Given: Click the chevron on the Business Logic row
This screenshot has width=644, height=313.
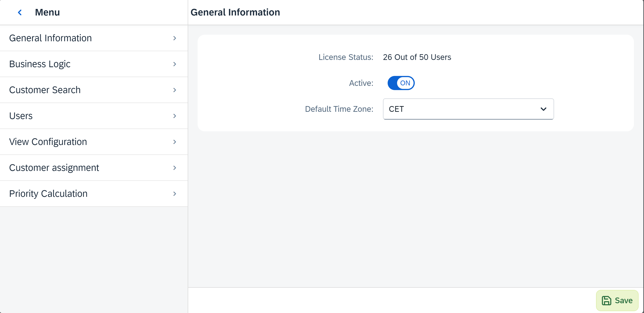Looking at the screenshot, I should [175, 64].
